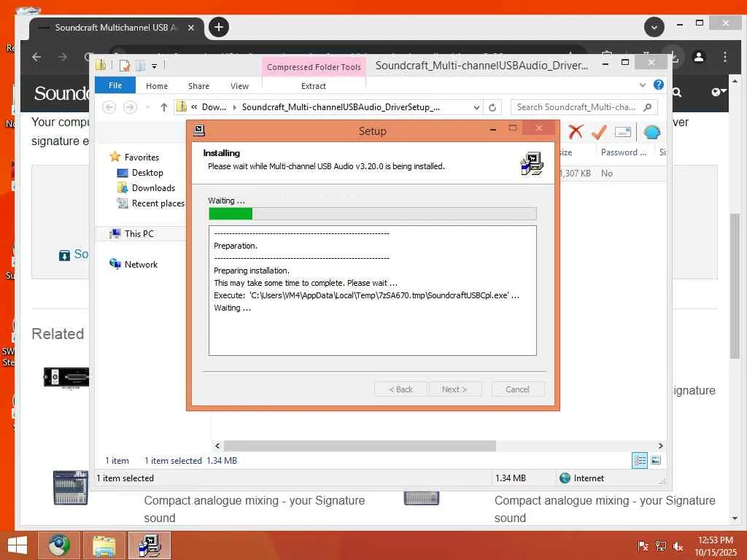
Task: Open the browser profile avatar
Action: [x=699, y=57]
